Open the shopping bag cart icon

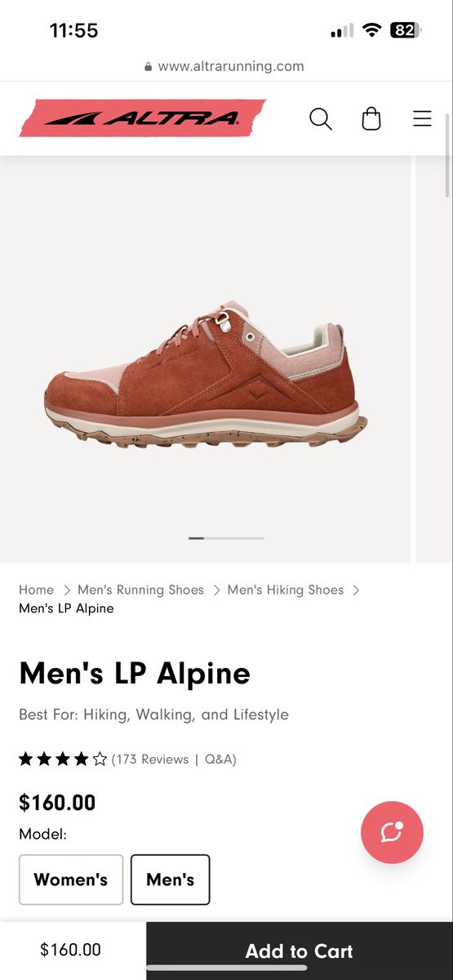[x=371, y=119]
